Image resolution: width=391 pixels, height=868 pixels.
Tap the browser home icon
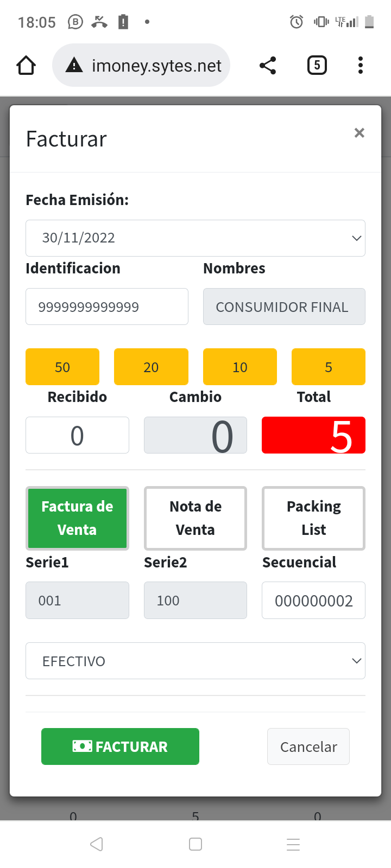(26, 66)
